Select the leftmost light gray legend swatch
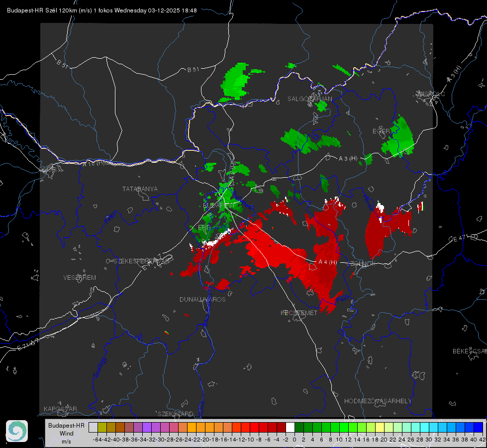This screenshot has height=448, width=487. pyautogui.click(x=93, y=427)
